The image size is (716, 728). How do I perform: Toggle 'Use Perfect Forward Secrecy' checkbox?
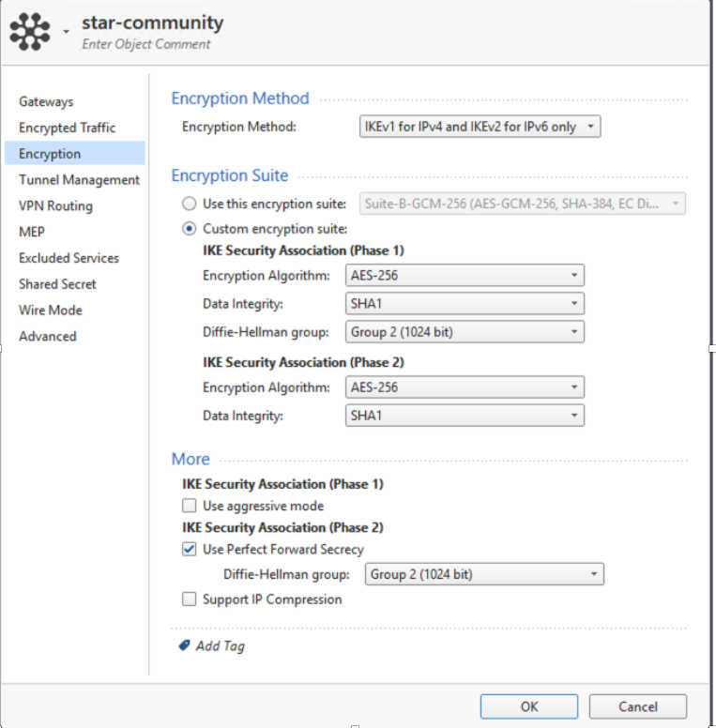(x=190, y=549)
